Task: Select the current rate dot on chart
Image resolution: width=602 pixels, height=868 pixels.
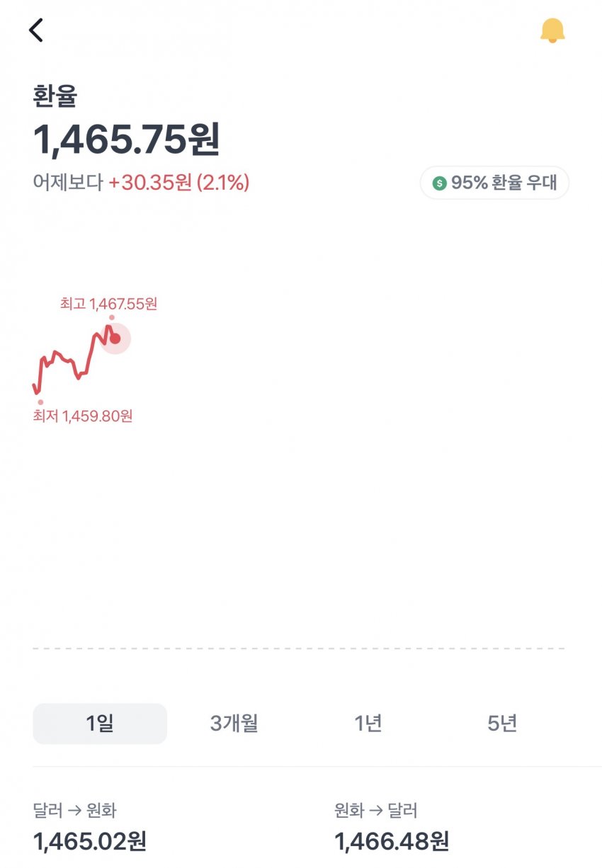Action: 115,338
